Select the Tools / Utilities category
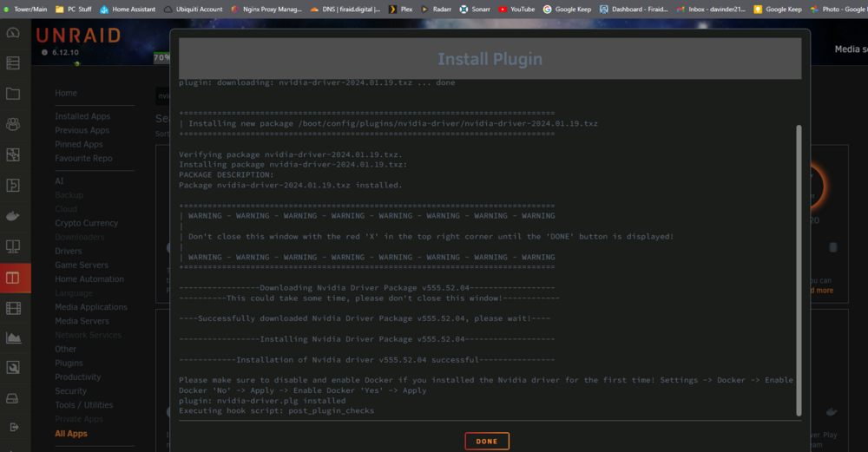This screenshot has width=868, height=452. point(83,405)
